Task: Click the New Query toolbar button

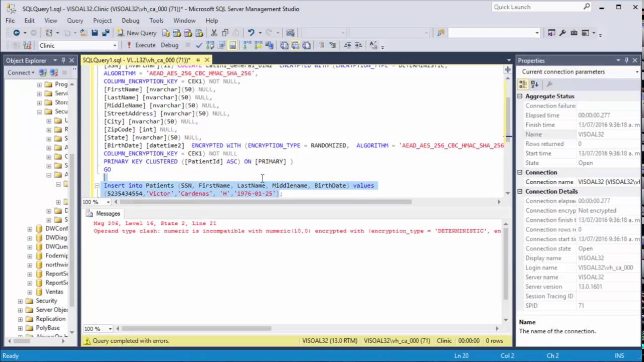Action: click(x=137, y=33)
